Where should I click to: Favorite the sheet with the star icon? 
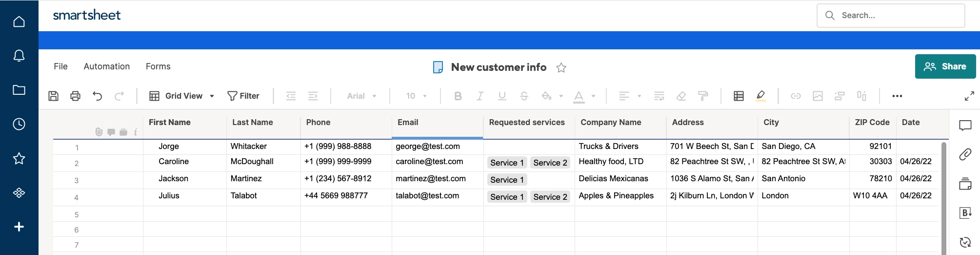[561, 67]
